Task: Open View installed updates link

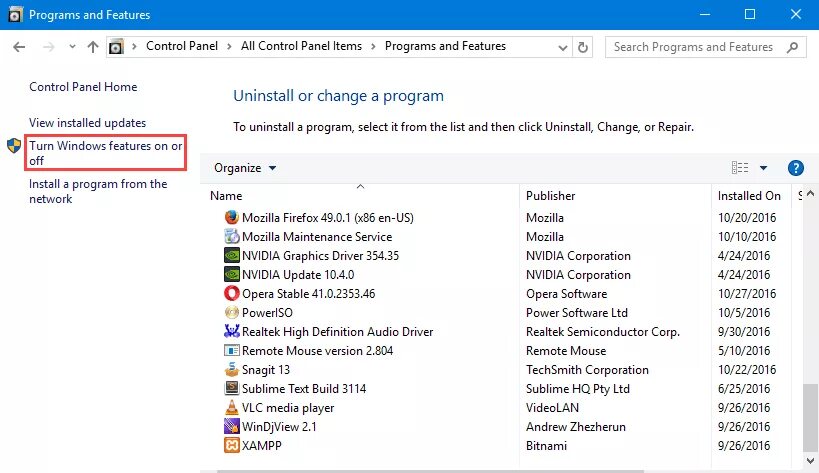Action: pos(87,123)
